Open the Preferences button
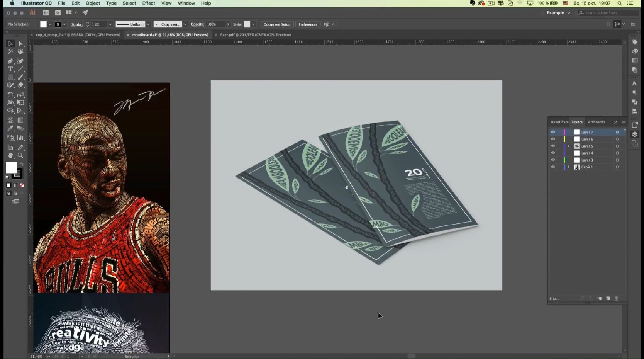 pyautogui.click(x=308, y=24)
